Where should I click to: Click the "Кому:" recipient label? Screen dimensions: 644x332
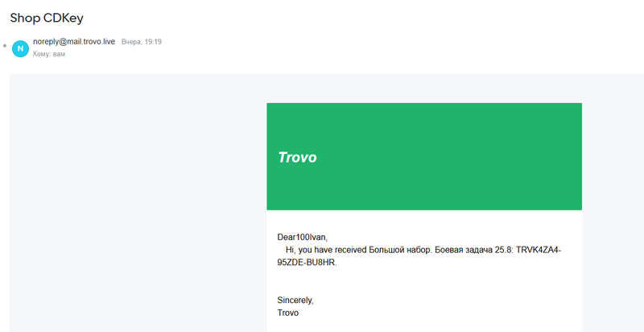[42, 54]
